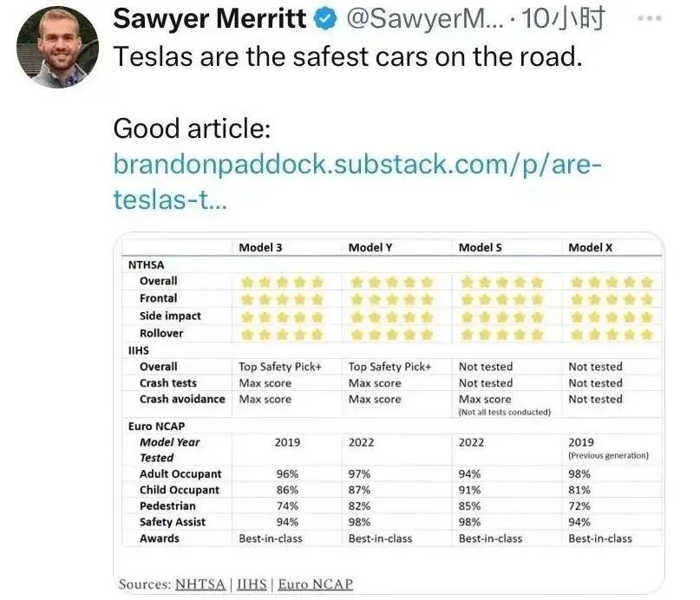Open the safety table image attachment
Image resolution: width=700 pixels, height=600 pixels.
(x=389, y=413)
